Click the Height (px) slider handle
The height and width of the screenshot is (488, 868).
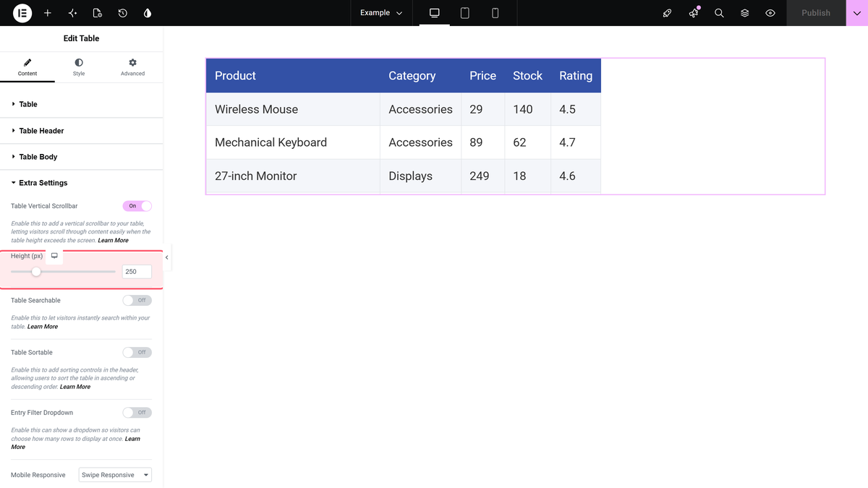tap(36, 272)
